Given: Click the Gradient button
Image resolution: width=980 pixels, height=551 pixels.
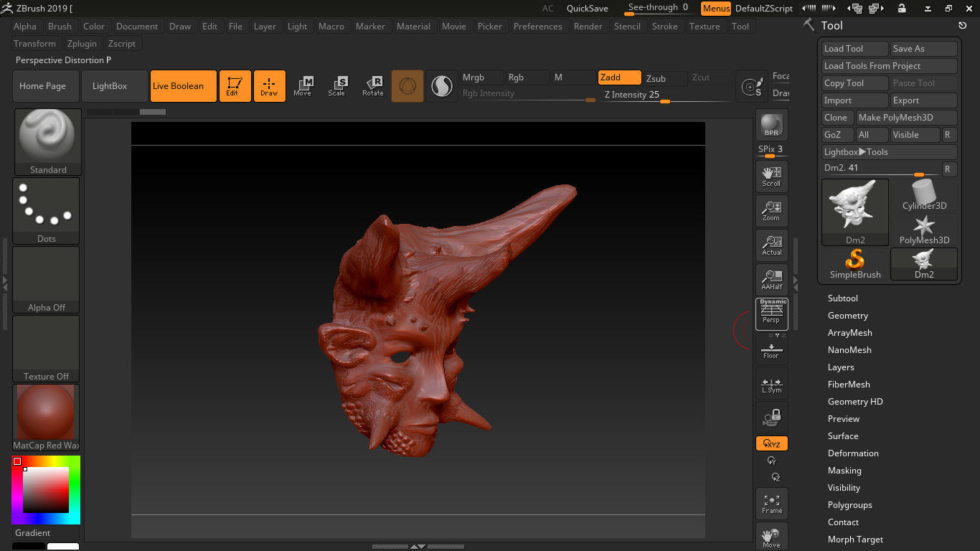Looking at the screenshot, I should (x=46, y=533).
